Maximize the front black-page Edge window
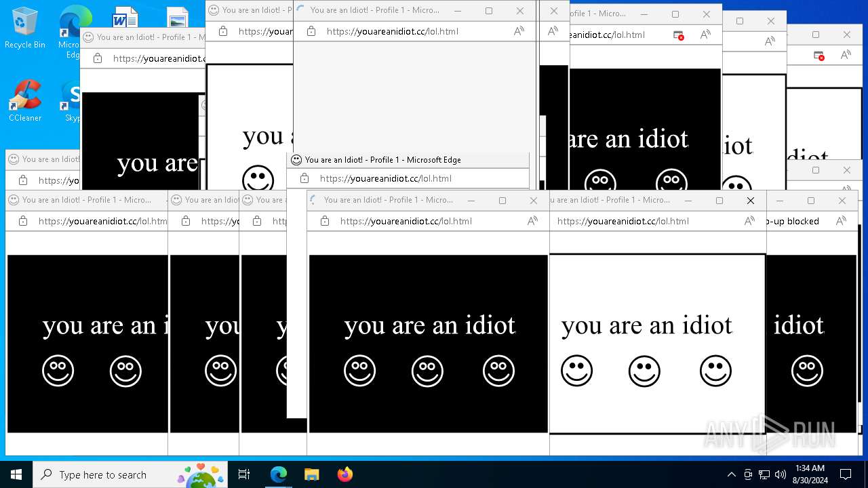Screen dimensions: 868x488 (x=502, y=201)
